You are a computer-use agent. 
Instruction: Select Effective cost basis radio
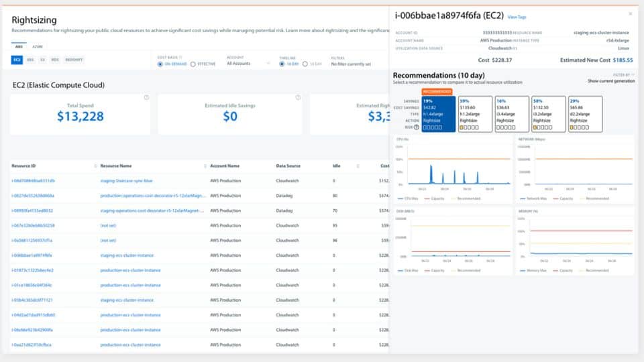point(193,64)
